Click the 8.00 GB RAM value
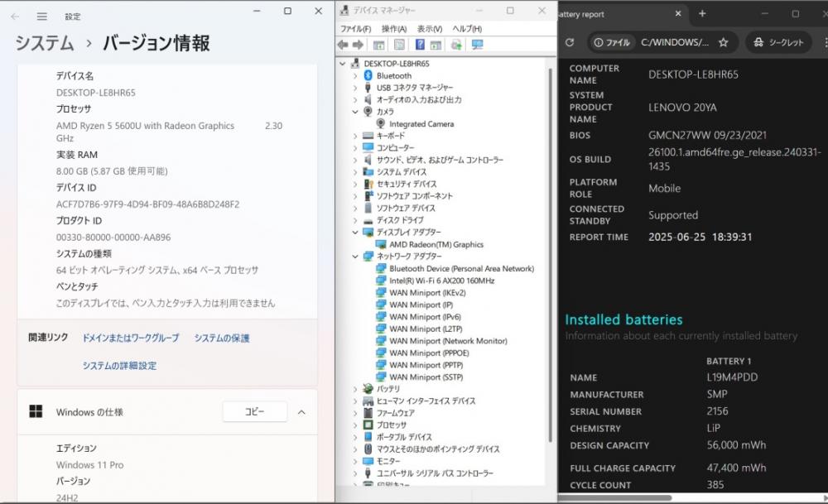Viewport: 828px width, 504px height. pos(112,171)
